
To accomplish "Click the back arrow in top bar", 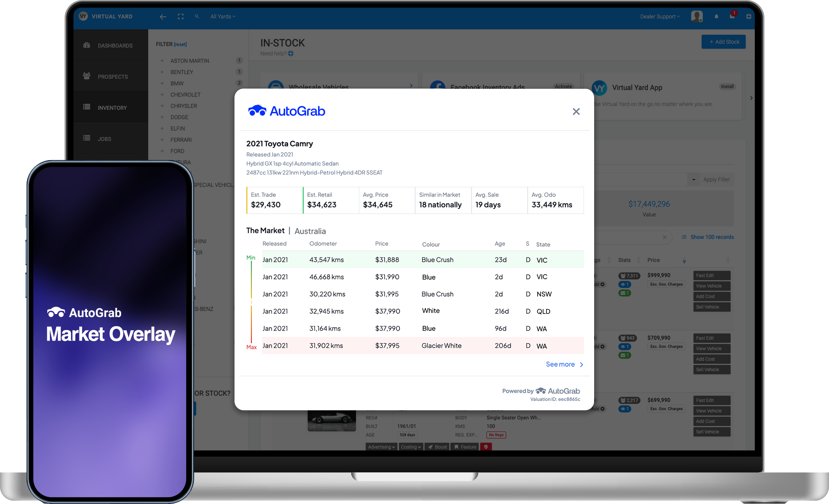I will (x=163, y=17).
